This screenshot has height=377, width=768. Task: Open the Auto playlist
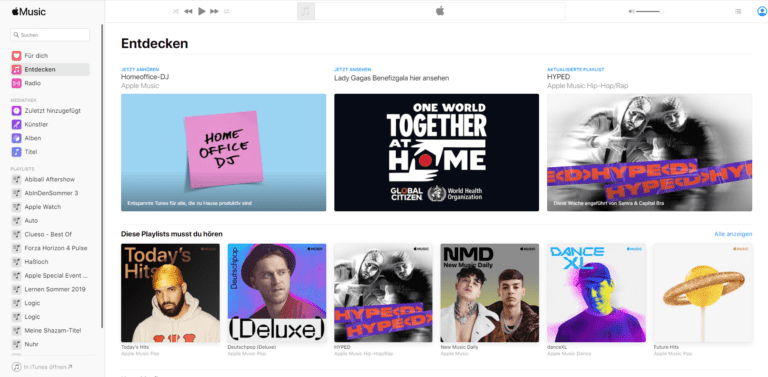pyautogui.click(x=50, y=220)
